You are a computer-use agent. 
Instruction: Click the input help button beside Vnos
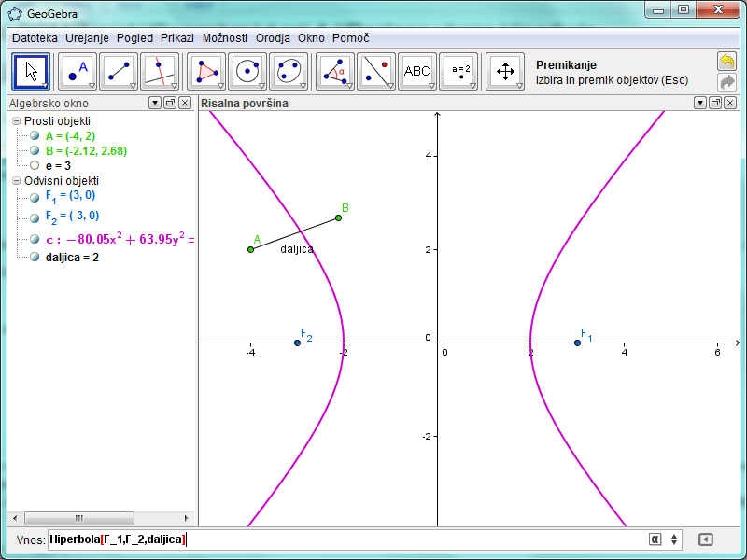click(707, 539)
